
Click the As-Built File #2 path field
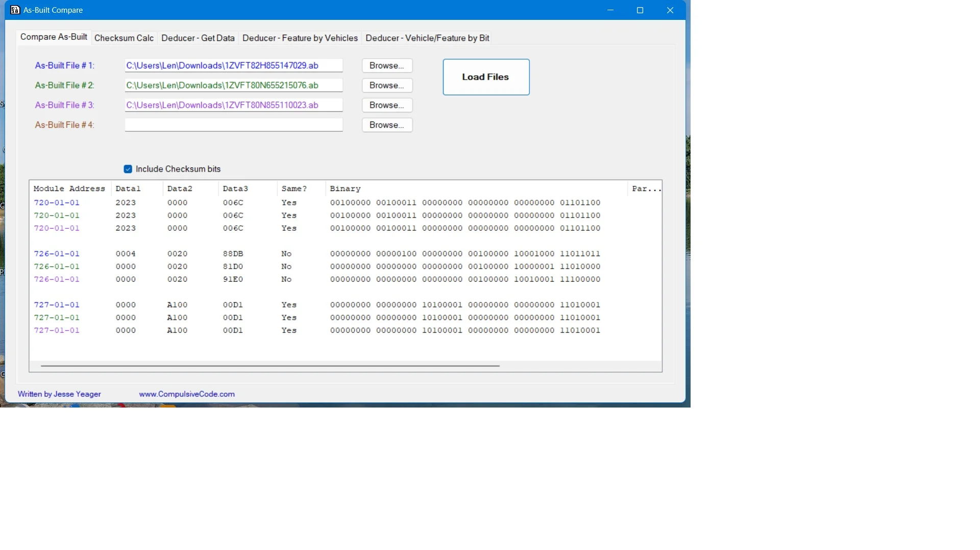(x=234, y=85)
